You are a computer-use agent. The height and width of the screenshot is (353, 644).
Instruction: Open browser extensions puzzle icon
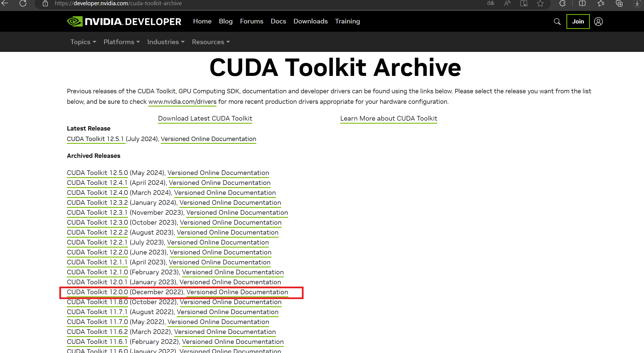563,3
